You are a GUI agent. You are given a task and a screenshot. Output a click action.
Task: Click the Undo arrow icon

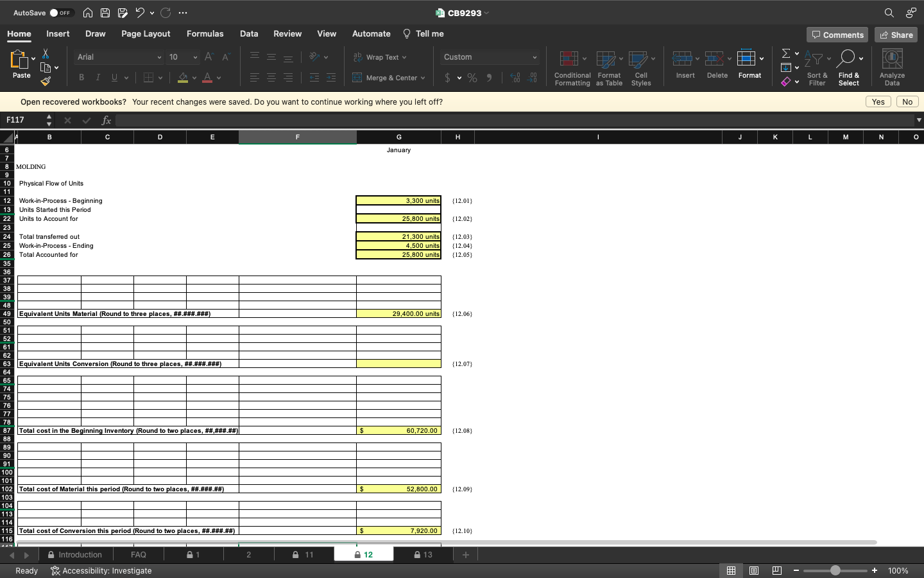[140, 13]
